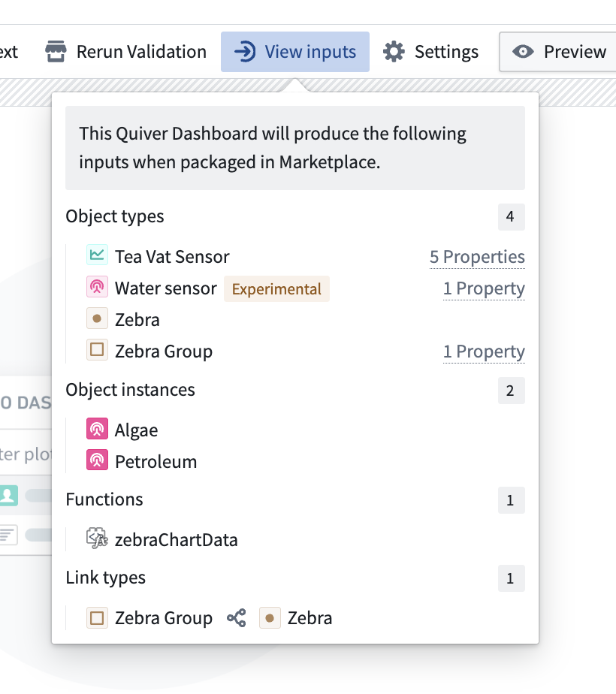Click the Algae instance icon

point(98,428)
